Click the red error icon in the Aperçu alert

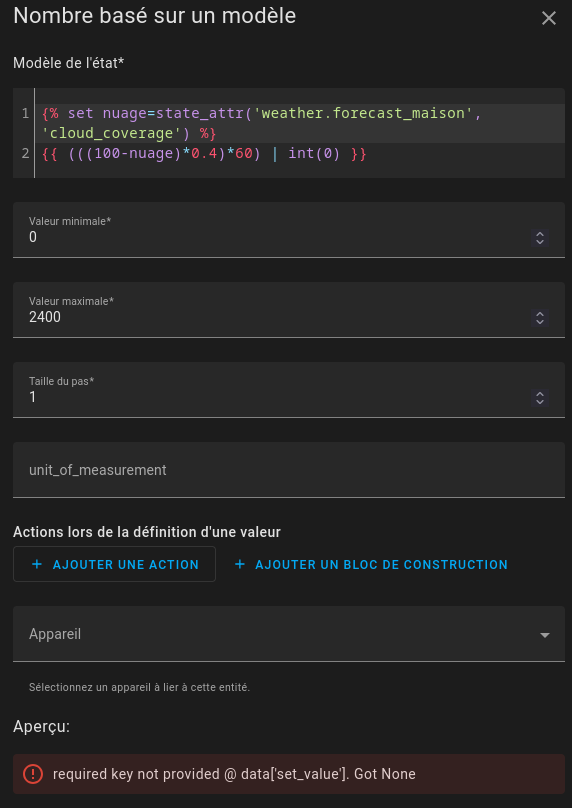33,773
